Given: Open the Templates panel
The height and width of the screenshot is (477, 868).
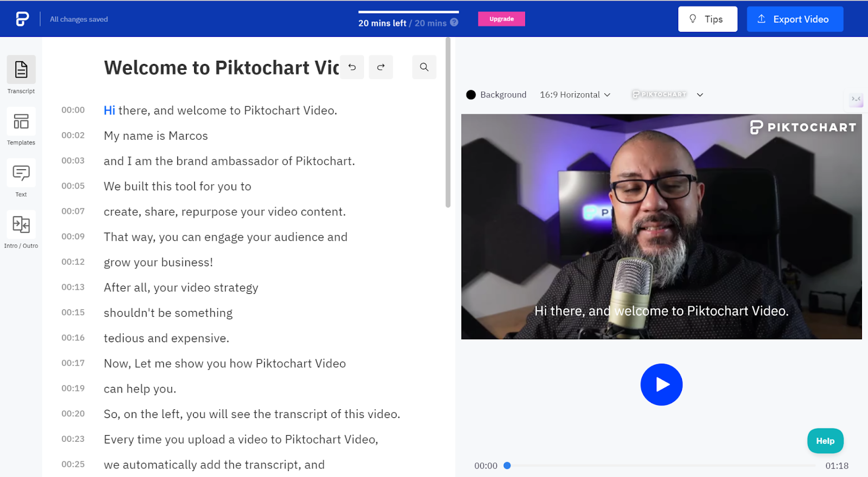Looking at the screenshot, I should tap(21, 127).
